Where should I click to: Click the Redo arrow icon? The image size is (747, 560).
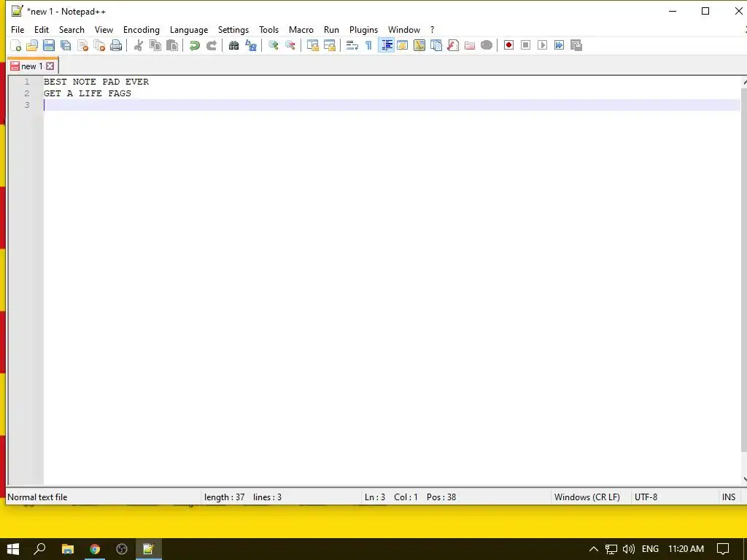click(211, 45)
